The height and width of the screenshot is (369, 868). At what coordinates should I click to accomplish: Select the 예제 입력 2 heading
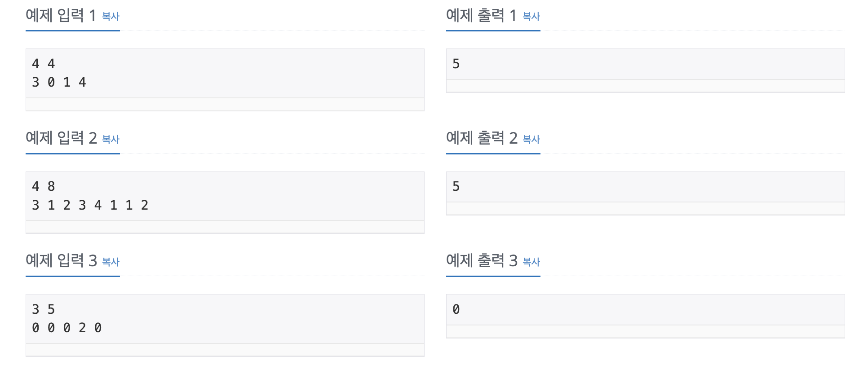(x=61, y=138)
